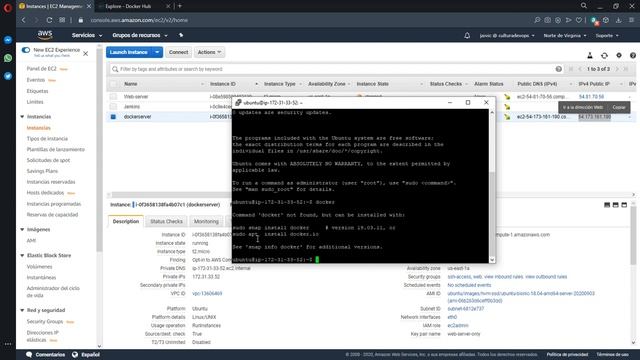Open the vpc-13606469 VPC link
This screenshot has height=360, width=640.
pos(207,293)
